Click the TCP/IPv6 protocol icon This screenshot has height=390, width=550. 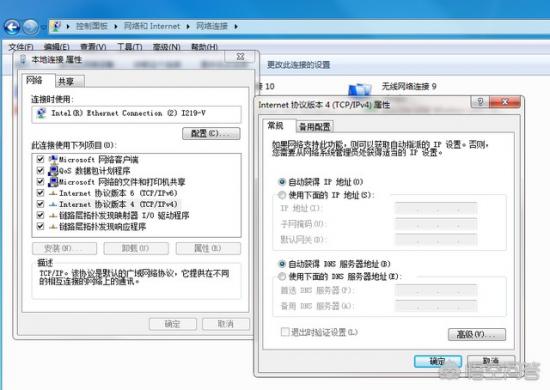(x=53, y=193)
